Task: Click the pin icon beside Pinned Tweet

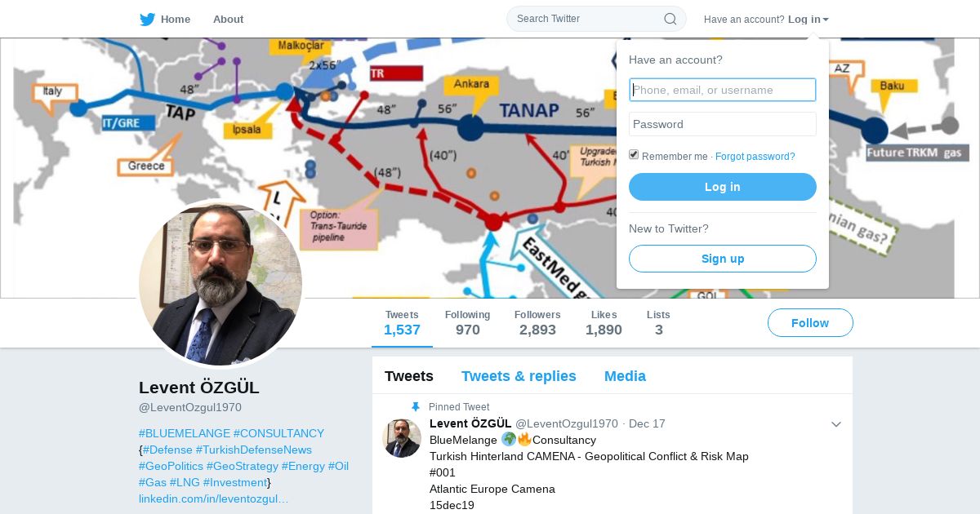Action: click(x=416, y=406)
